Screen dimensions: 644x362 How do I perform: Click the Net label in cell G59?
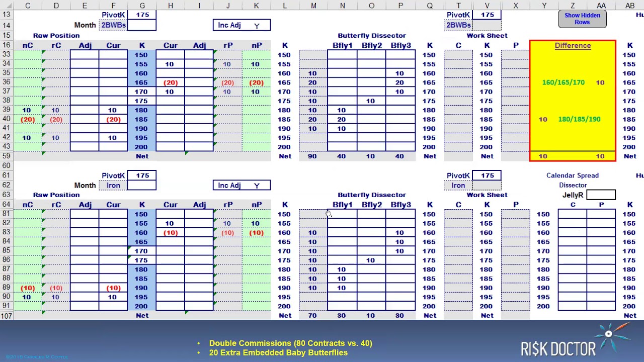click(142, 156)
